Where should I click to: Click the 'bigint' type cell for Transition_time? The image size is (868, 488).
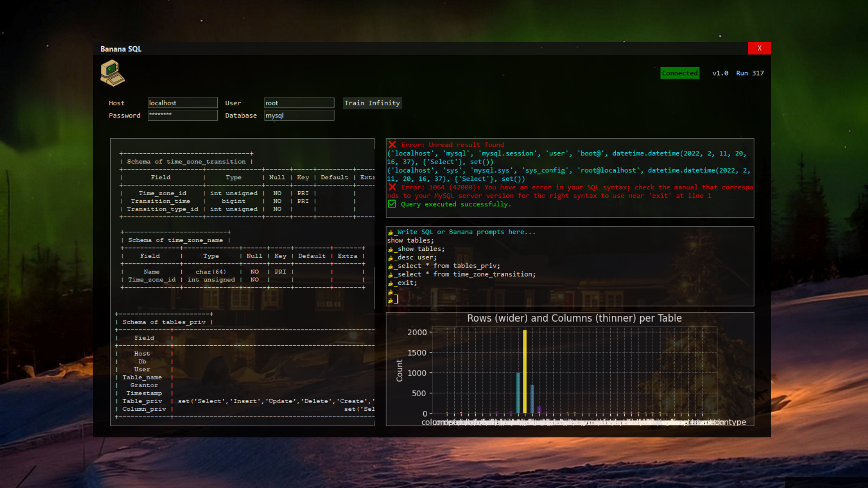pos(234,202)
